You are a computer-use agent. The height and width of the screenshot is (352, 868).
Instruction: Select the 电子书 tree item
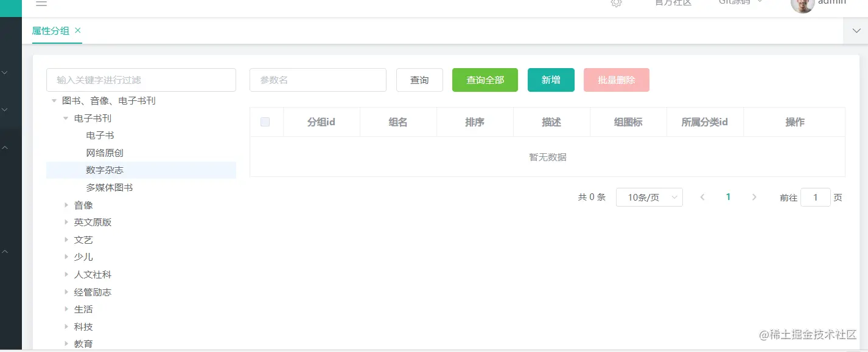tap(100, 136)
